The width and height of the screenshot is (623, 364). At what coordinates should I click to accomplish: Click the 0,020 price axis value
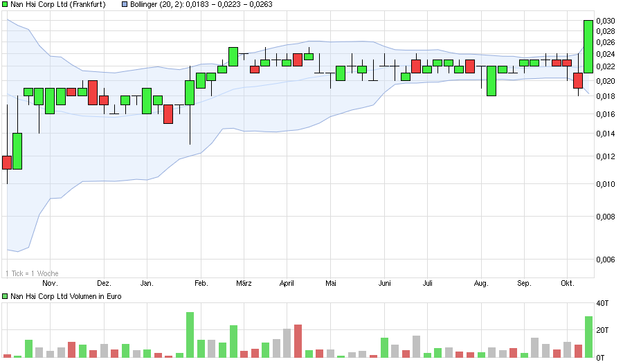tap(606, 81)
